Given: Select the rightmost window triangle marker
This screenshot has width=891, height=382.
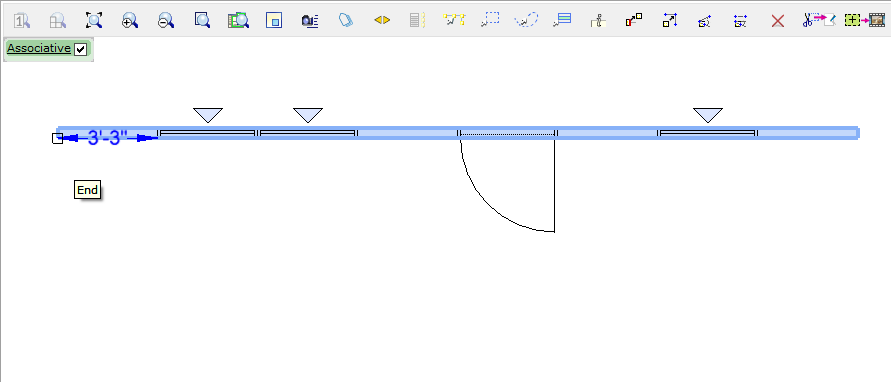Looking at the screenshot, I should tap(708, 115).
